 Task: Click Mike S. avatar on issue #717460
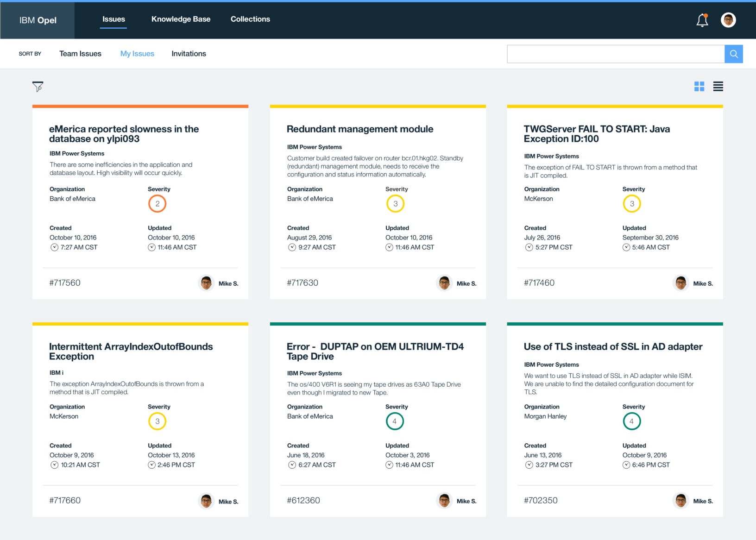point(681,283)
